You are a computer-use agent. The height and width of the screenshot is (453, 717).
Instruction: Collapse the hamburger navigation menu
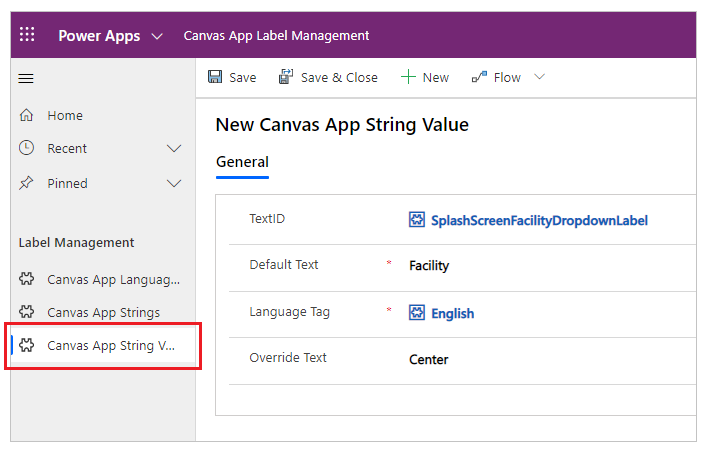pos(27,78)
